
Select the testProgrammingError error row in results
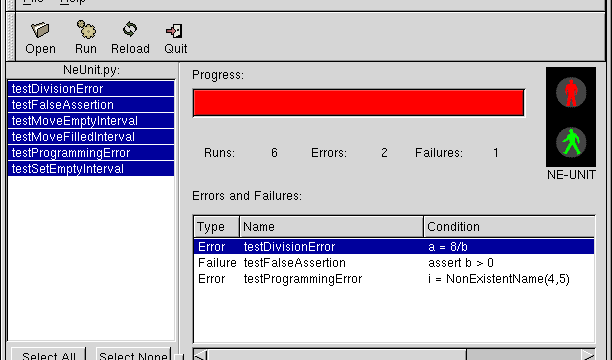tap(394, 279)
